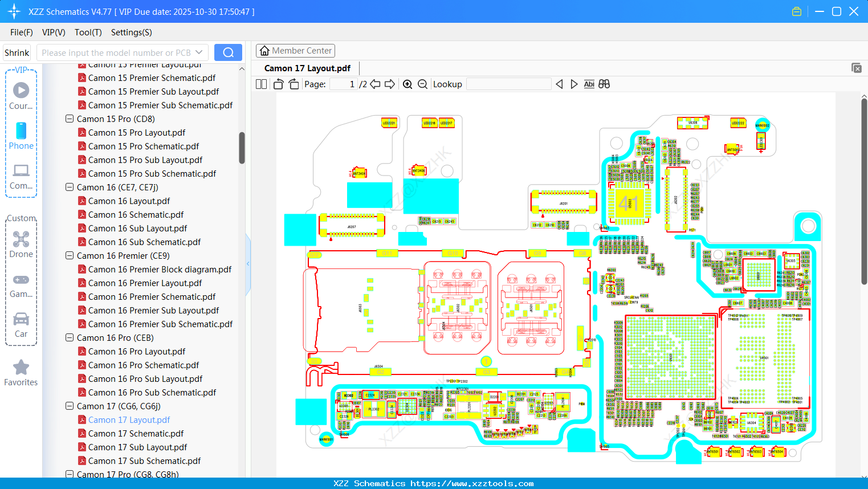Click the Page number field
The height and width of the screenshot is (489, 868).
click(x=344, y=84)
